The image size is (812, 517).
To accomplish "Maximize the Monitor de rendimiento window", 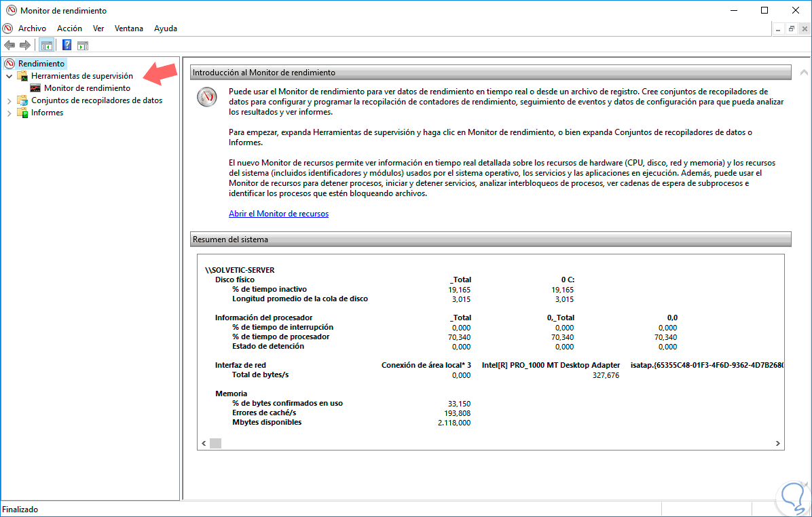I will pos(764,10).
